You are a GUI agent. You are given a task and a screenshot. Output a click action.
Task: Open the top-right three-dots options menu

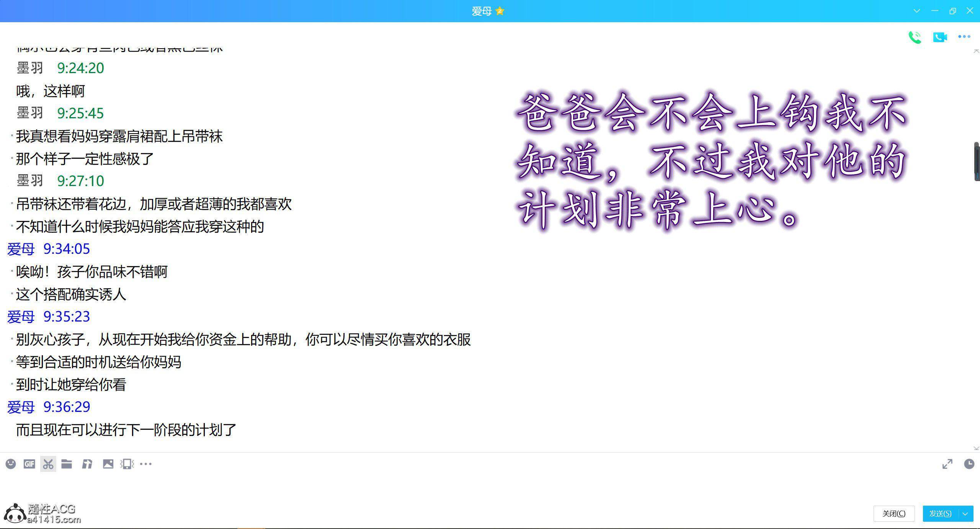point(964,37)
